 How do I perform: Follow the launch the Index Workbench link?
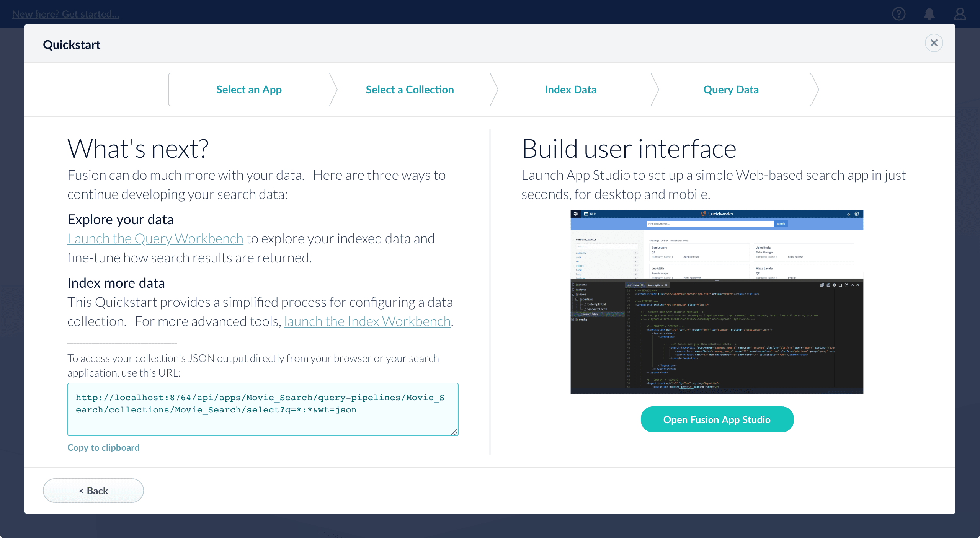[367, 321]
